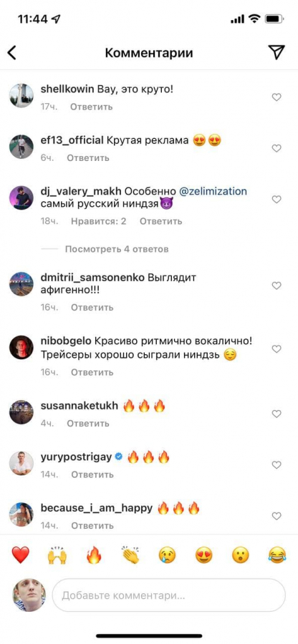Open the dmitrii_samsonenko username profile

click(x=92, y=278)
